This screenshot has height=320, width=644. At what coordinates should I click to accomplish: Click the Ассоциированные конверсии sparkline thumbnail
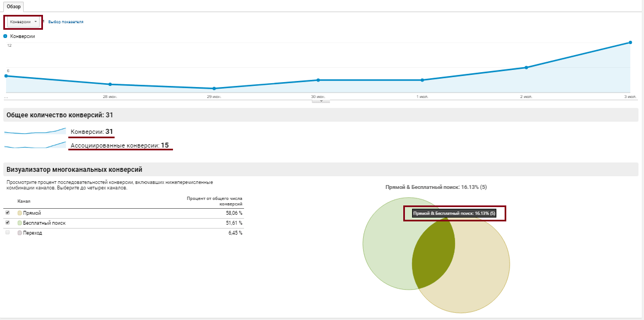click(35, 145)
